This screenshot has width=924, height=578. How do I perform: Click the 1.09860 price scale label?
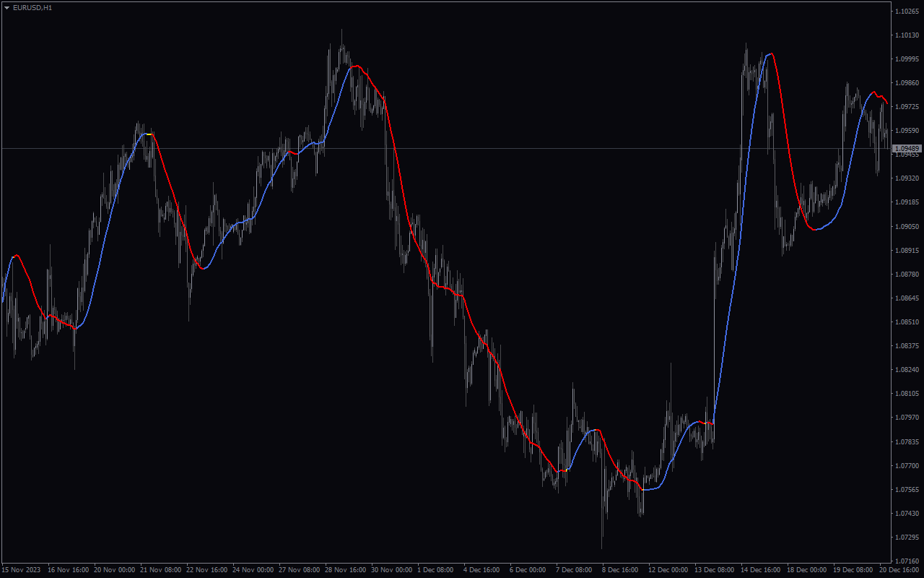click(x=907, y=83)
